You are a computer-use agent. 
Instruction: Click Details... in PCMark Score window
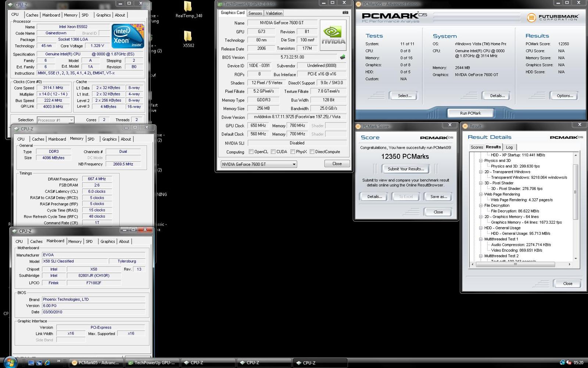pyautogui.click(x=374, y=197)
